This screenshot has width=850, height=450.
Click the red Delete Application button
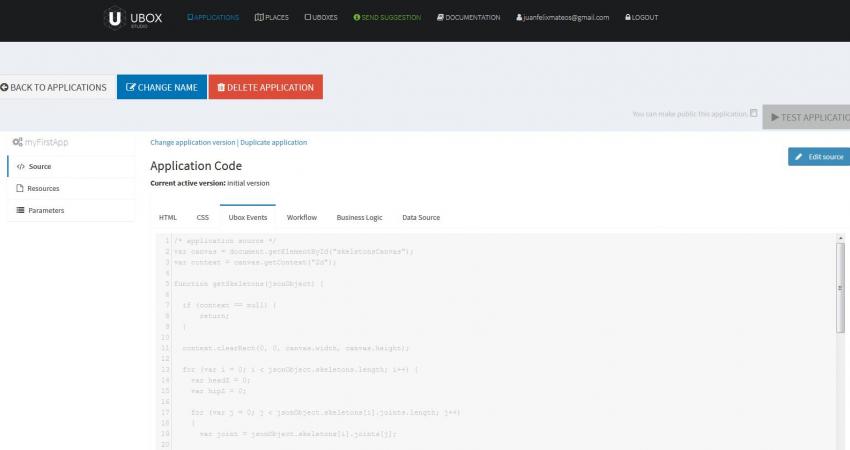click(266, 87)
